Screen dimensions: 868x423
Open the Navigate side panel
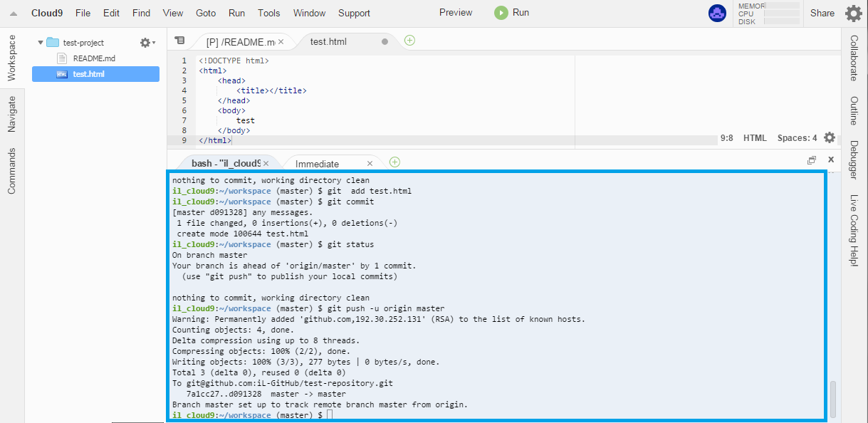[11, 114]
